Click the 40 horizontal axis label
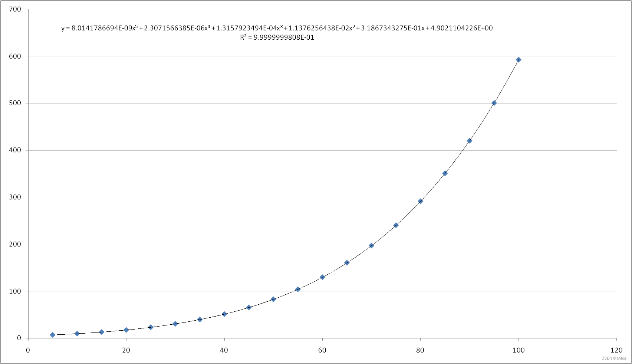632x364 pixels. pos(224,350)
